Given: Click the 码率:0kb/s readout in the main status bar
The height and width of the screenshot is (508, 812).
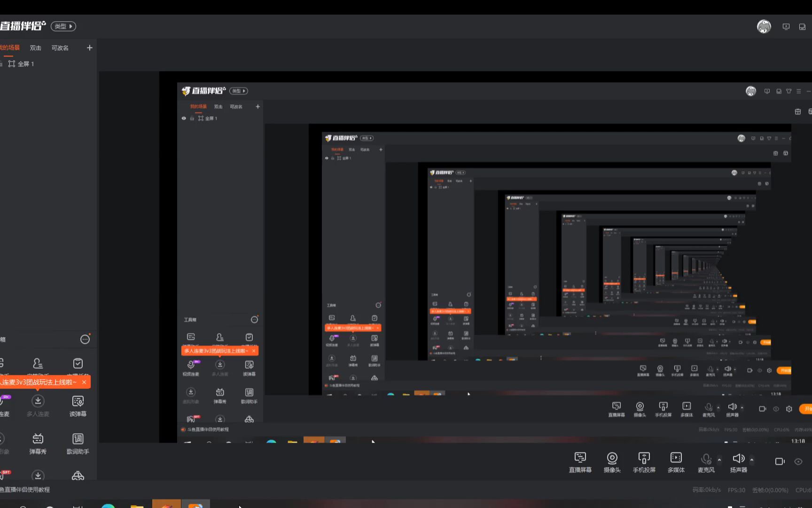Looking at the screenshot, I should tap(707, 490).
